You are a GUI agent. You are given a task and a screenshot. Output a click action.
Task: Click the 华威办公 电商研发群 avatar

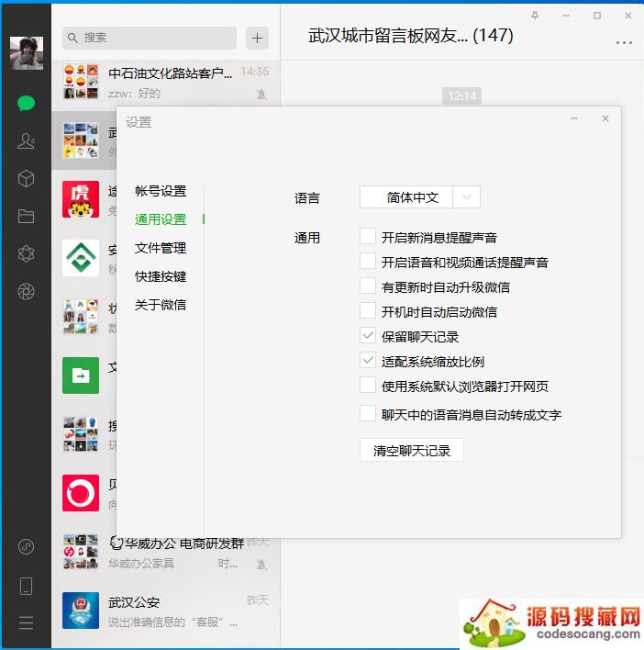pyautogui.click(x=81, y=552)
